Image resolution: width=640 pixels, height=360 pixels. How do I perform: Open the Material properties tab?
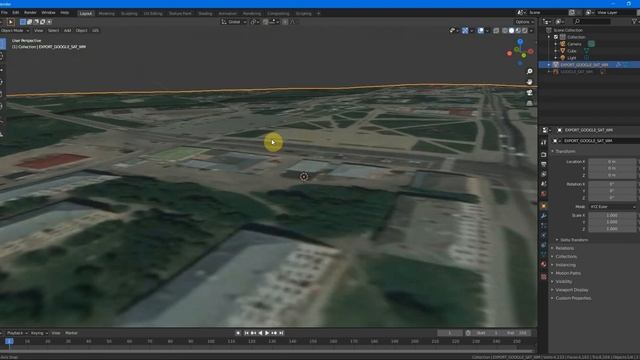coord(544,264)
